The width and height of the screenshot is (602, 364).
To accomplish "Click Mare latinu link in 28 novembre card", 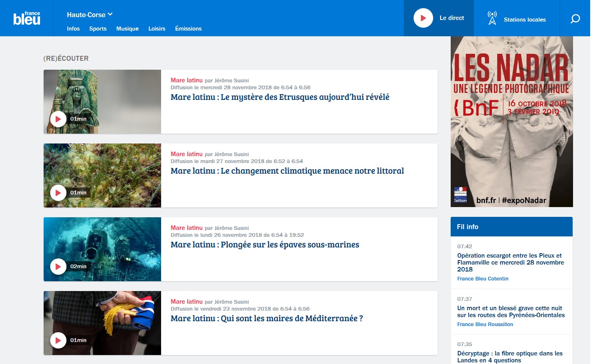I will (x=186, y=80).
